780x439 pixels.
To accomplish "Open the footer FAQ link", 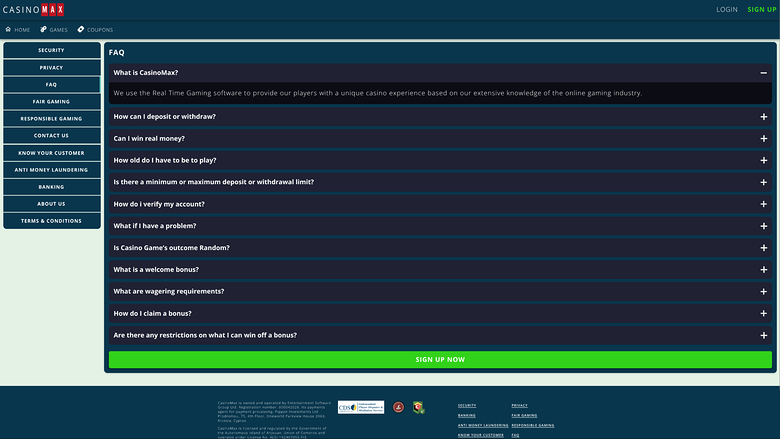I will (x=515, y=436).
